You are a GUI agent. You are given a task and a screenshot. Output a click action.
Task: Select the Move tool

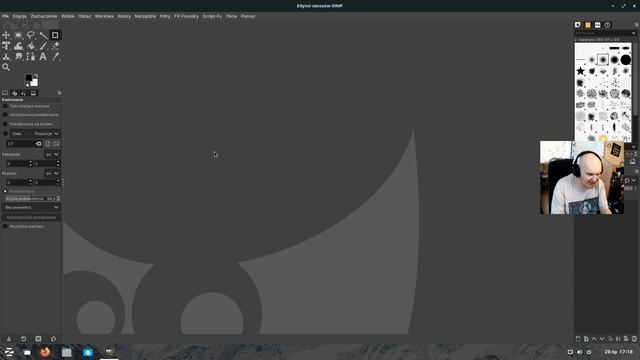[6, 35]
